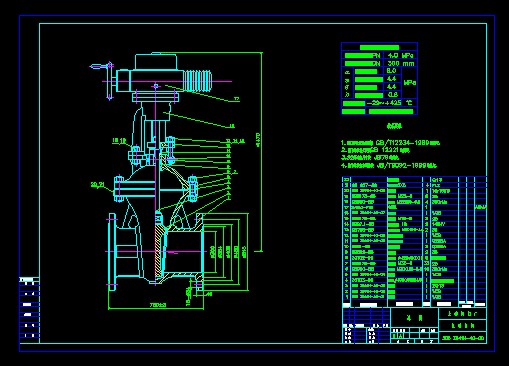This screenshot has width=509, height=366.
Task: Select the technical note citing GB 12221
Action: pos(375,150)
